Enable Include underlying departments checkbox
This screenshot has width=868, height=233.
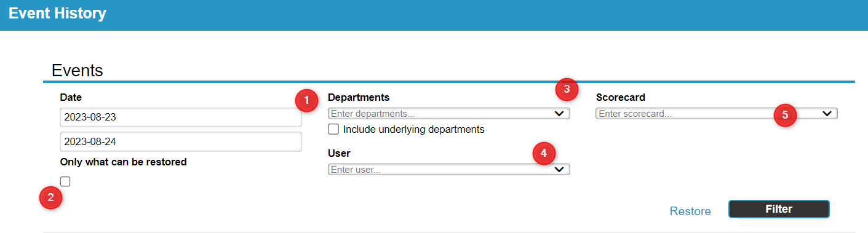point(333,129)
